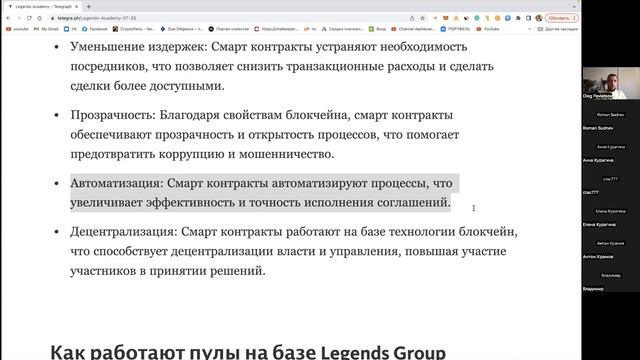Bookmark this page with the star icon
This screenshot has height=360, width=640.
pos(422,18)
